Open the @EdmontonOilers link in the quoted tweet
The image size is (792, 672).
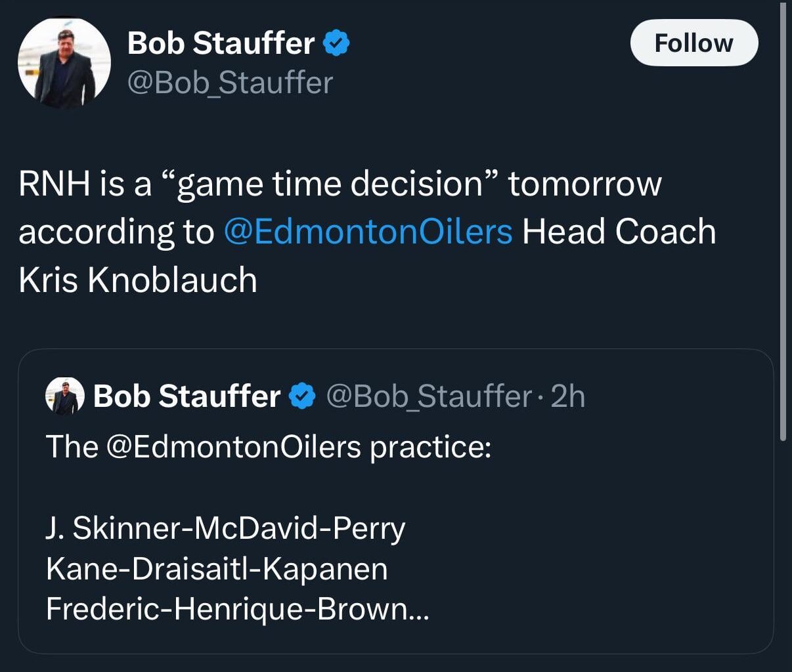pos(238,446)
